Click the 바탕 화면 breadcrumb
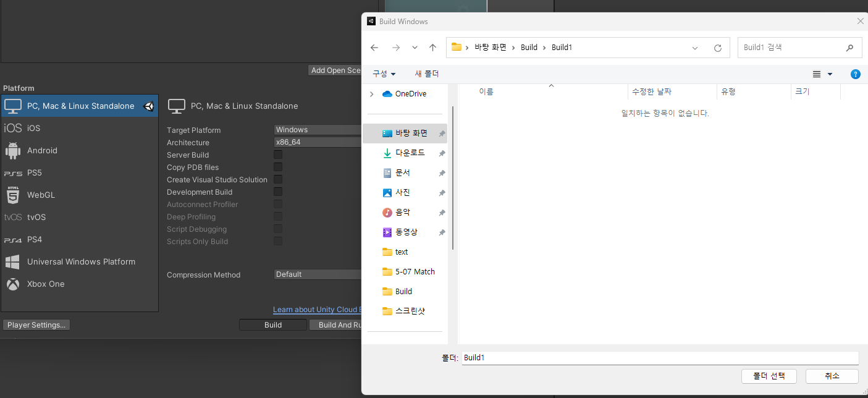Image resolution: width=868 pixels, height=398 pixels. coord(491,48)
